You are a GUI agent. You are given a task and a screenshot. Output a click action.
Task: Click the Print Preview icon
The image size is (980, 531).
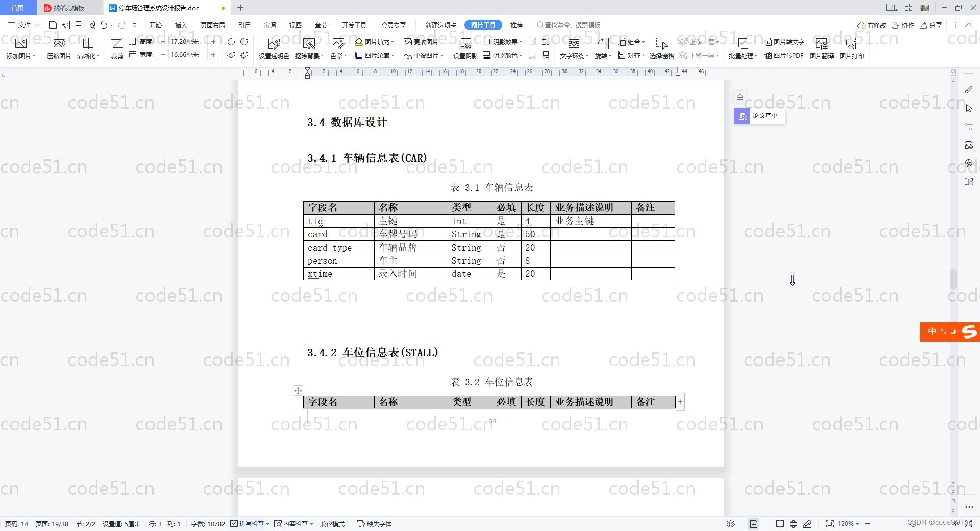pos(91,25)
